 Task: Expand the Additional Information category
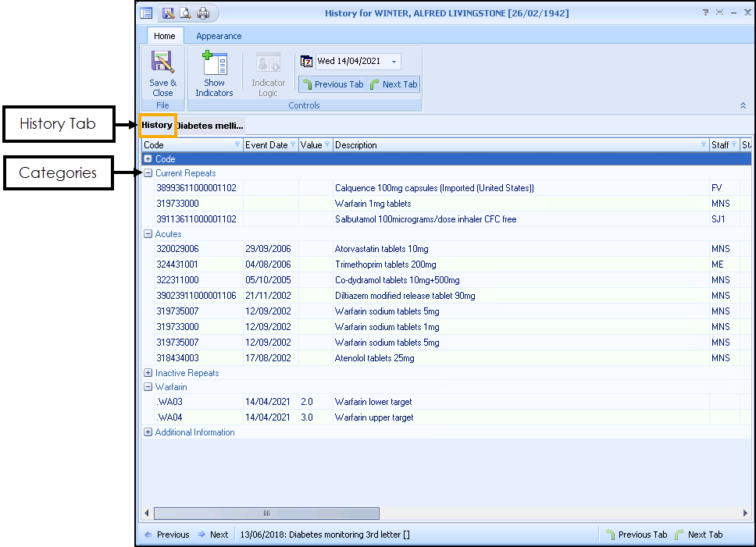point(148,432)
